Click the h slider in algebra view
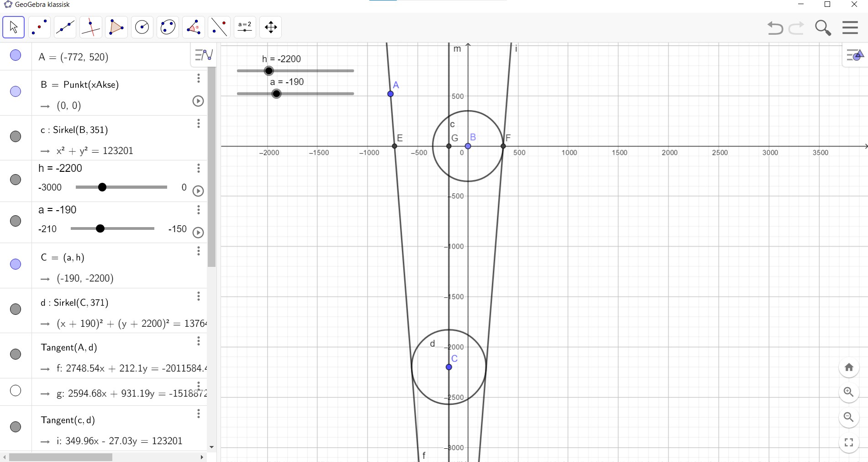 pyautogui.click(x=121, y=187)
